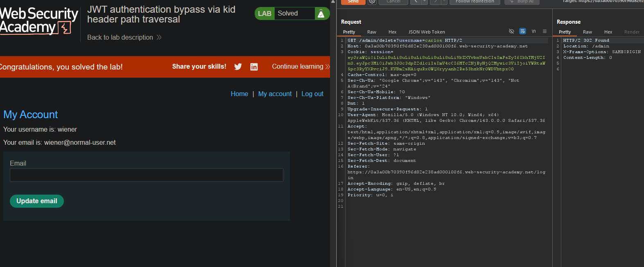Click the Twitter share icon

(238, 67)
